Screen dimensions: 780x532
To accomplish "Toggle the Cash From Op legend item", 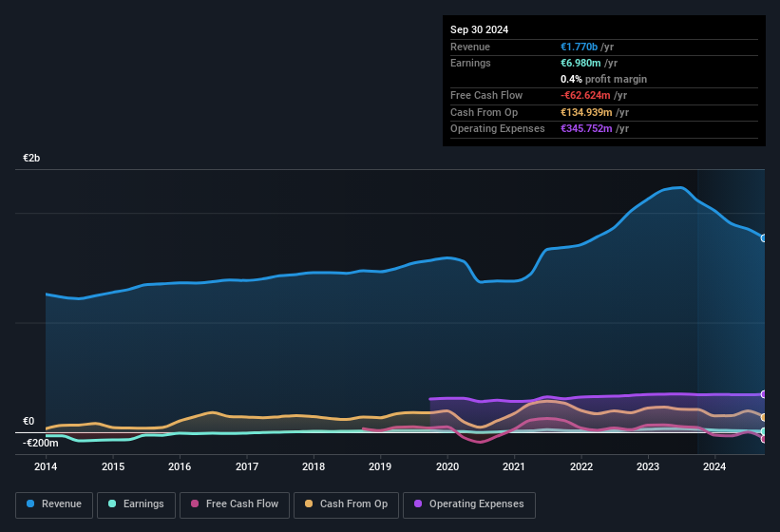I will tap(344, 504).
